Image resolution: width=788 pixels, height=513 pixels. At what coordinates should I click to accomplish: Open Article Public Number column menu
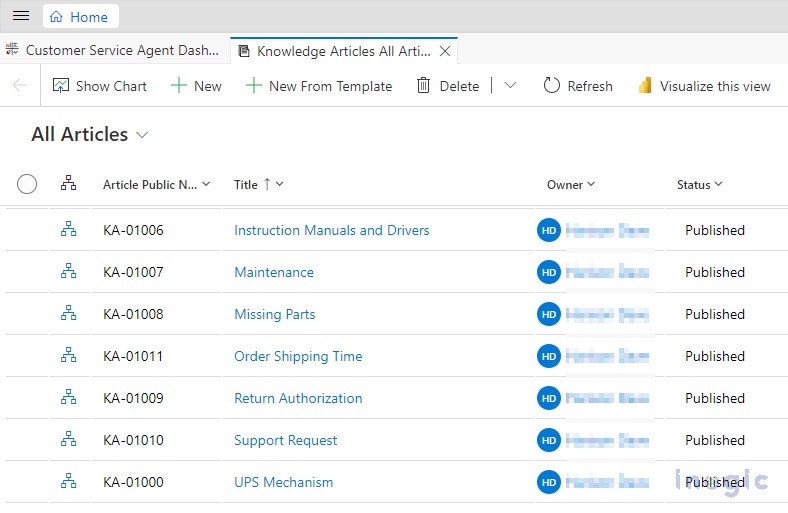(156, 184)
